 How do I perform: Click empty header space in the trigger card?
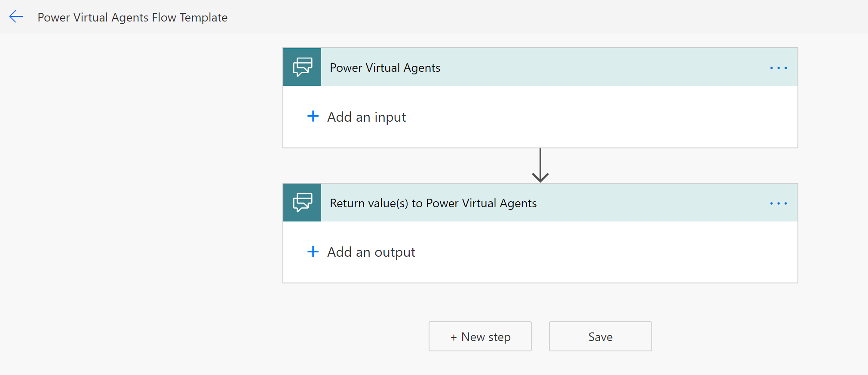pyautogui.click(x=602, y=68)
